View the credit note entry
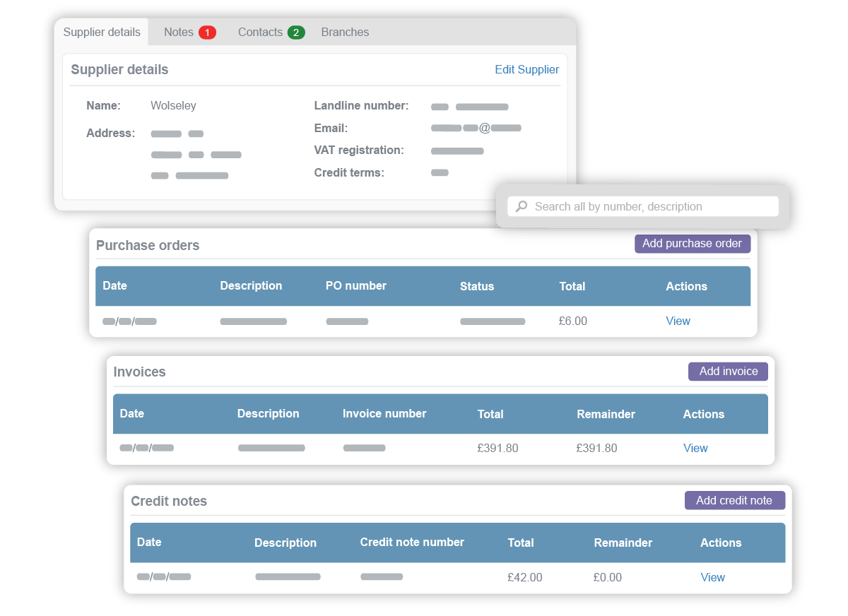The width and height of the screenshot is (848, 616). pyautogui.click(x=712, y=576)
